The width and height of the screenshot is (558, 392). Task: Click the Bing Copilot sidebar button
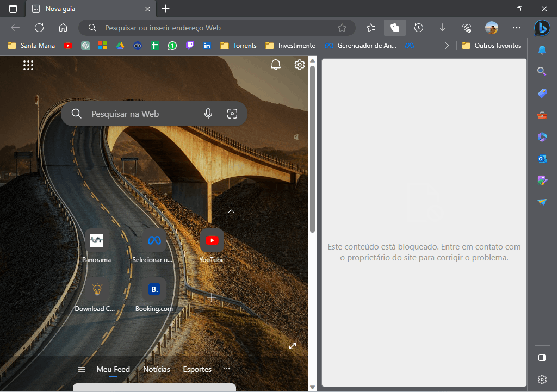tap(542, 28)
